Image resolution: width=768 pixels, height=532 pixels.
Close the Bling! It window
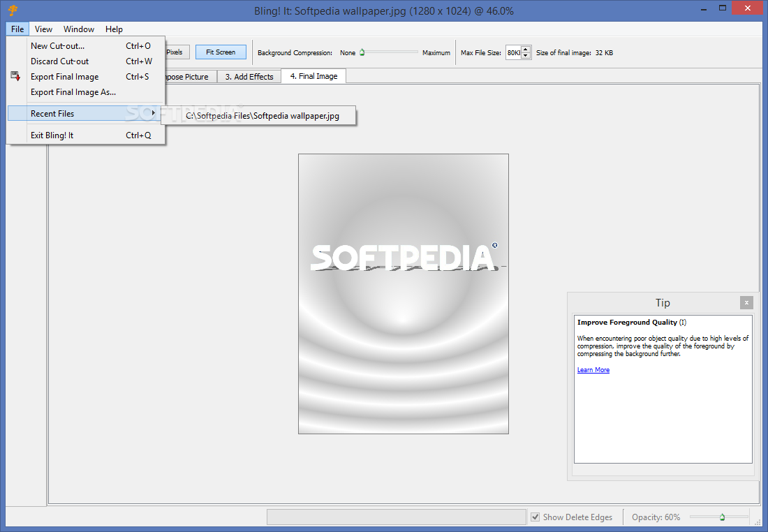[748, 8]
